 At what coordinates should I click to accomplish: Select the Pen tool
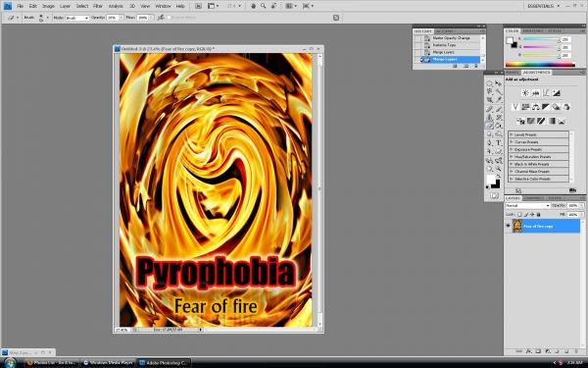[x=489, y=143]
